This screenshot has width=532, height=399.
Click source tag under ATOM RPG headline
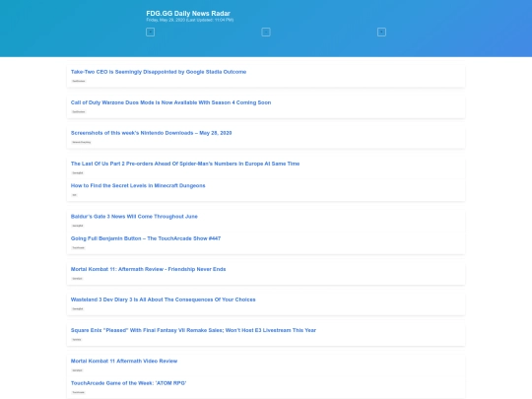[79, 392]
